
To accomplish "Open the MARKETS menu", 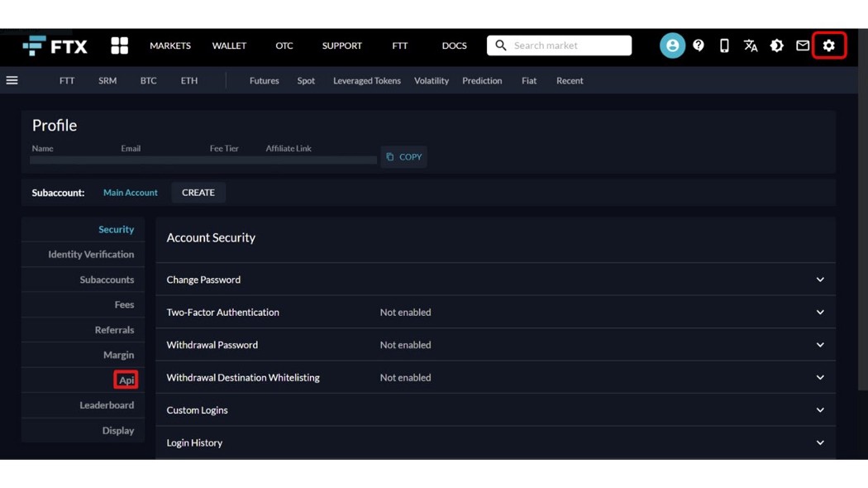I will tap(170, 45).
